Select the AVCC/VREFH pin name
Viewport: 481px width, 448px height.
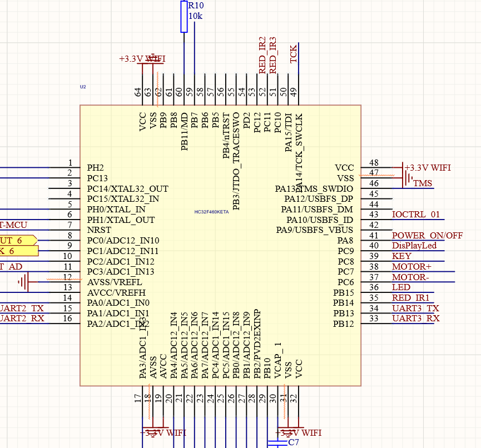pyautogui.click(x=116, y=293)
